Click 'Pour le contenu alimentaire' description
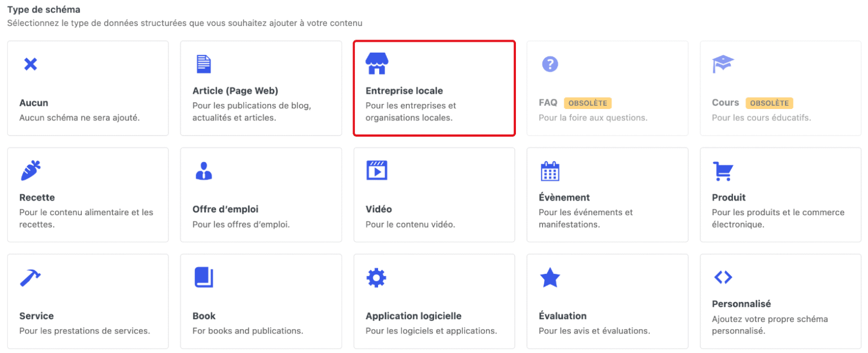The image size is (868, 353). [86, 219]
